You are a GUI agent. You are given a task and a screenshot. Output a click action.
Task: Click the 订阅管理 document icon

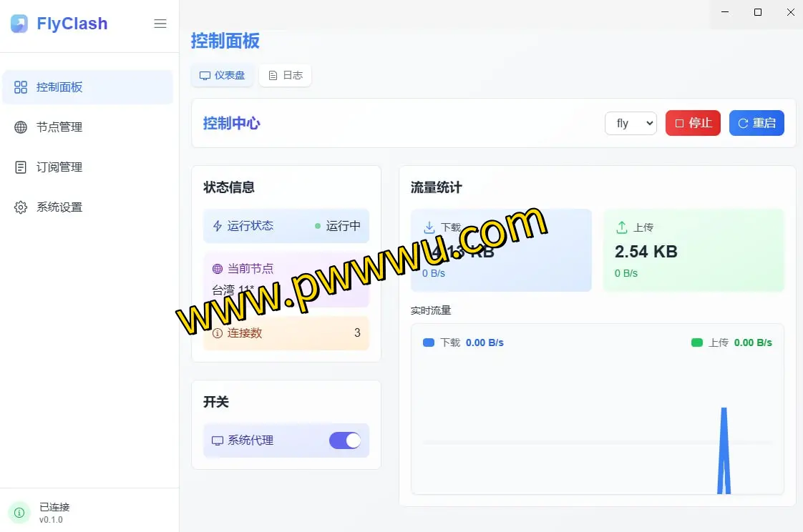tap(21, 167)
